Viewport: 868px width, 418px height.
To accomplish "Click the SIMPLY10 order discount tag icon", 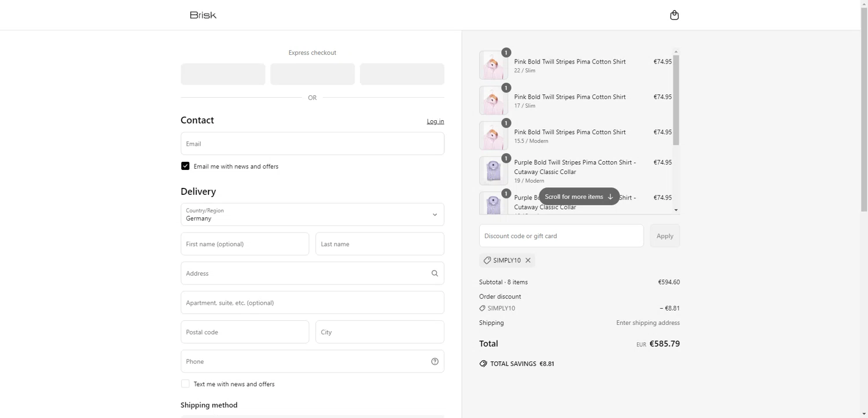I will (x=482, y=308).
